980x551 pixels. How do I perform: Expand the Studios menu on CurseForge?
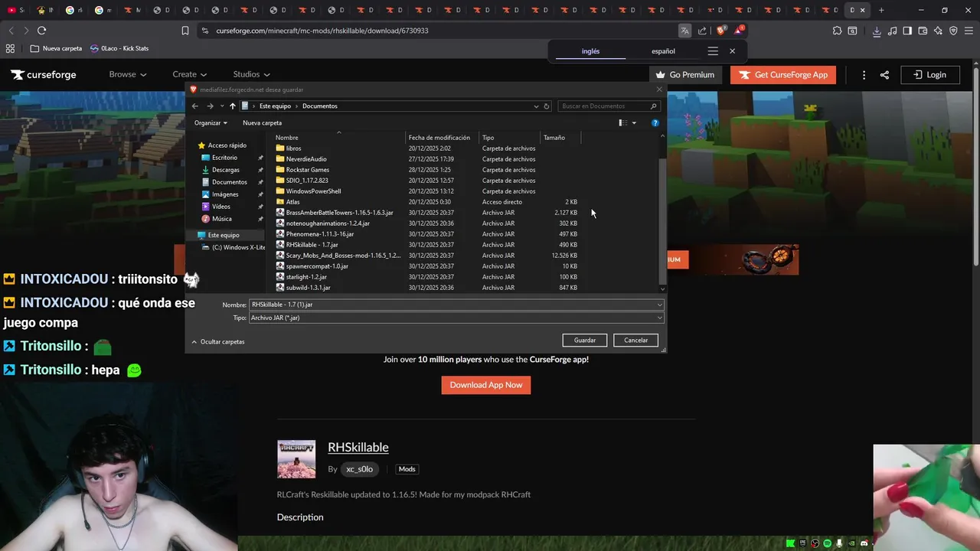click(251, 74)
